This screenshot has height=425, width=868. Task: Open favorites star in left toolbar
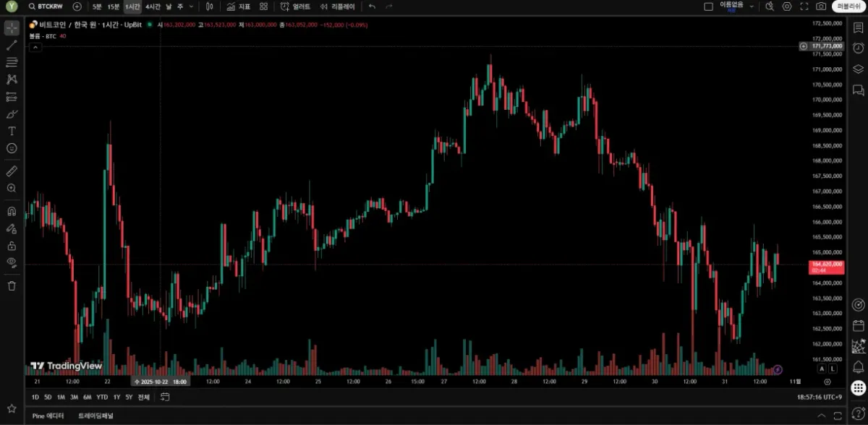coord(12,408)
